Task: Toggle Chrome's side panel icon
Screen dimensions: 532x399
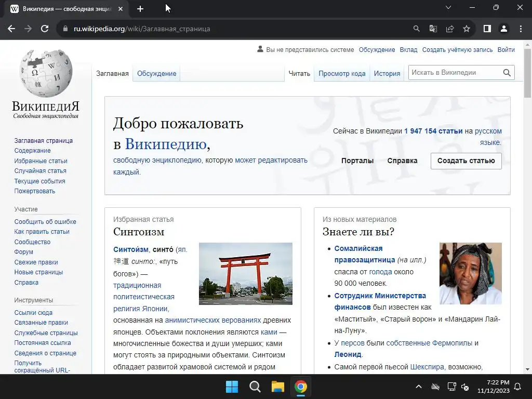Action: pos(487,29)
